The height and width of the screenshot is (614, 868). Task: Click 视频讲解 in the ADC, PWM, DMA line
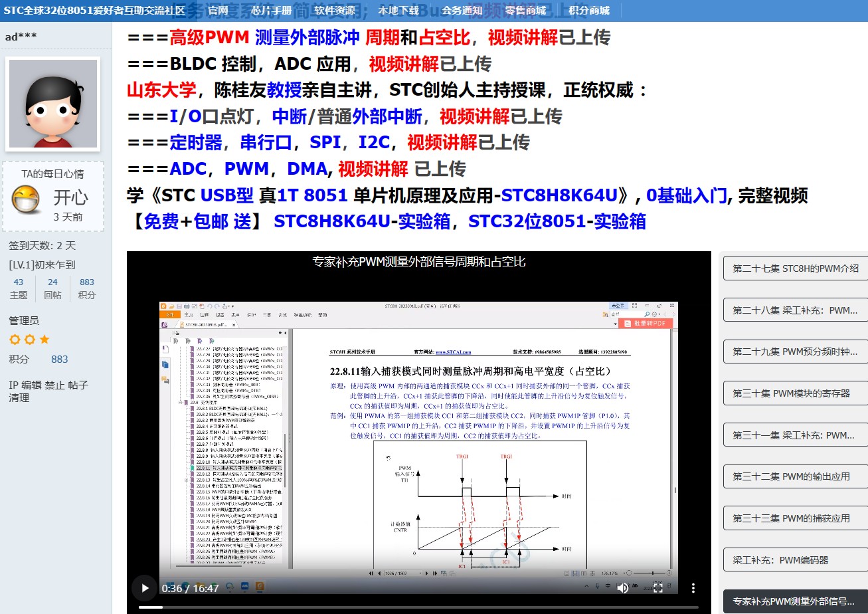373,169
